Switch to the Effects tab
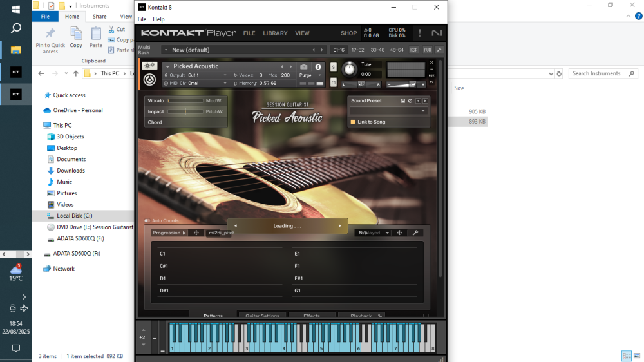Image resolution: width=644 pixels, height=362 pixels. [311, 315]
